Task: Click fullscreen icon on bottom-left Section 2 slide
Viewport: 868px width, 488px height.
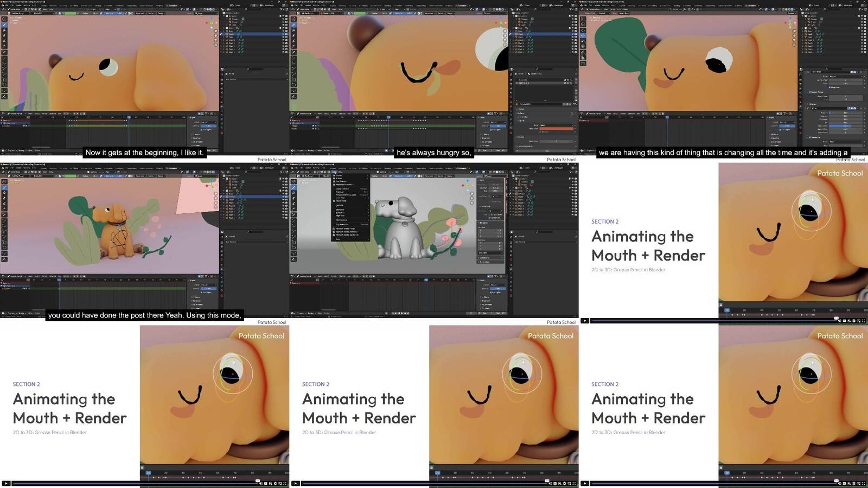Action: pos(285,484)
